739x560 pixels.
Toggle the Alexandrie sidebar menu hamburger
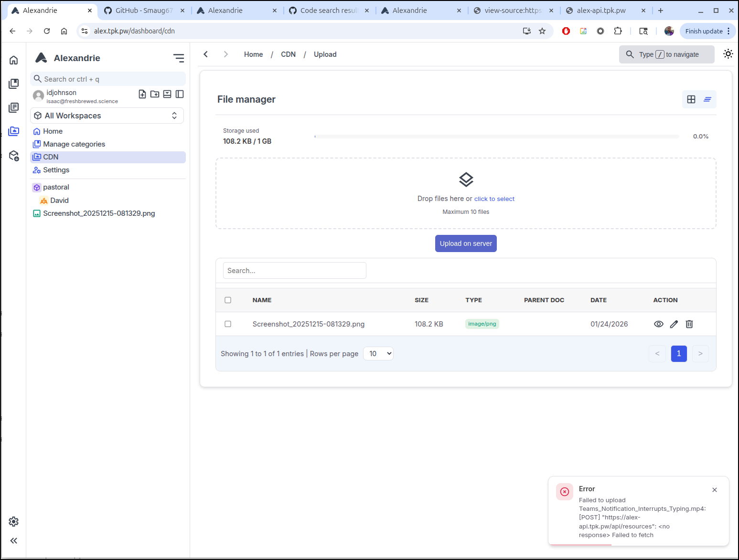click(179, 58)
